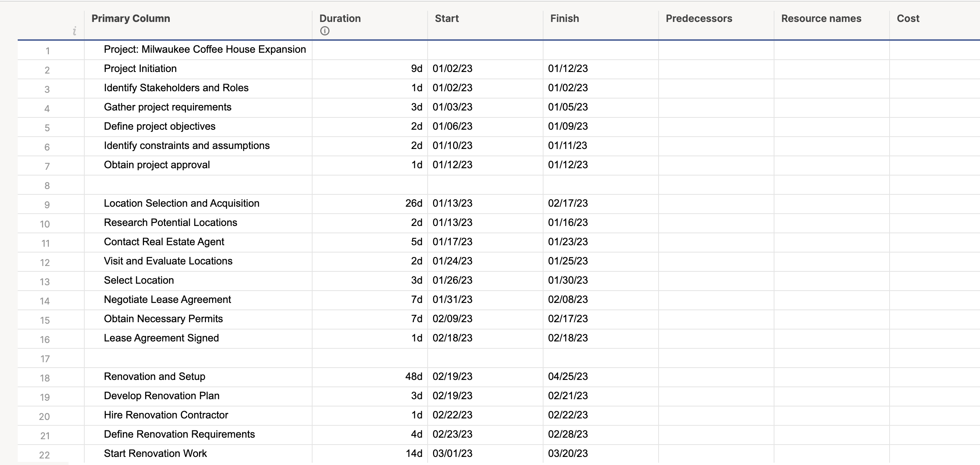Select the Cost column header
Image resolution: width=980 pixels, height=465 pixels.
[x=908, y=18]
